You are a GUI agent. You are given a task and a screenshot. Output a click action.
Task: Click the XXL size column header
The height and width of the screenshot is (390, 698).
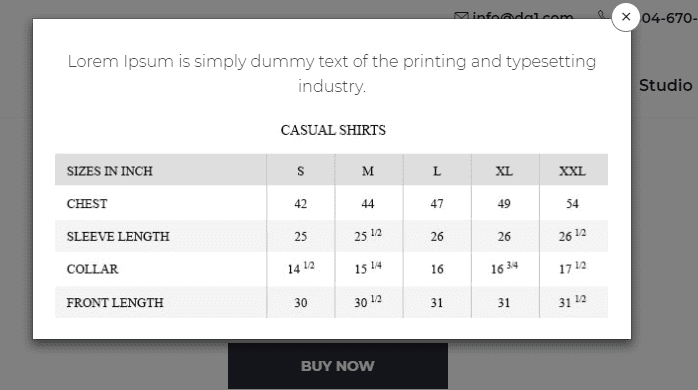[573, 171]
